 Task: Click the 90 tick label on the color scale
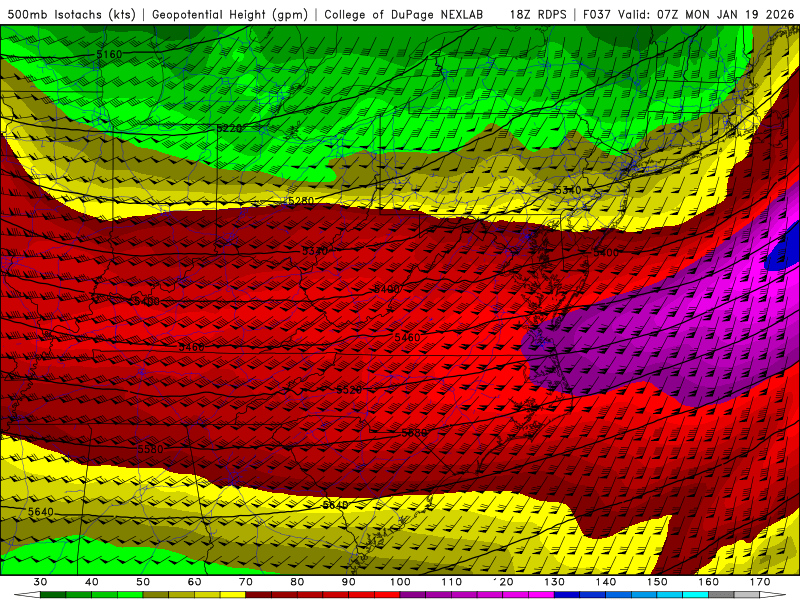(x=349, y=582)
